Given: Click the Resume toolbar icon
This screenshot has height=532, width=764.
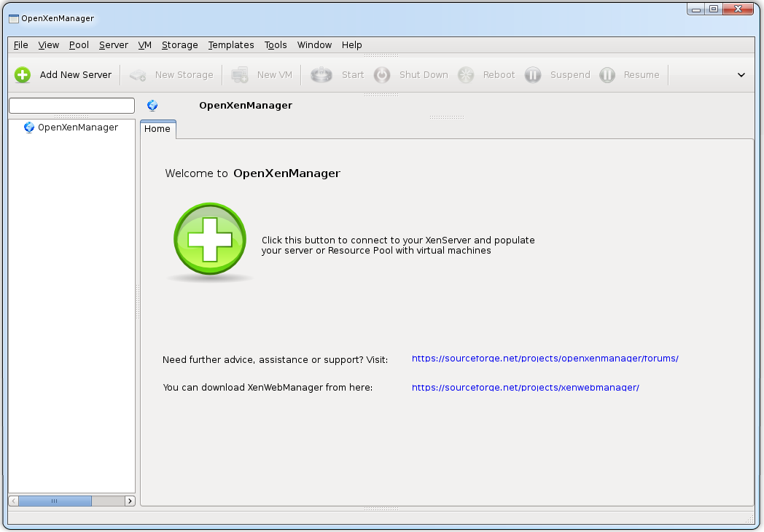Looking at the screenshot, I should [x=607, y=74].
